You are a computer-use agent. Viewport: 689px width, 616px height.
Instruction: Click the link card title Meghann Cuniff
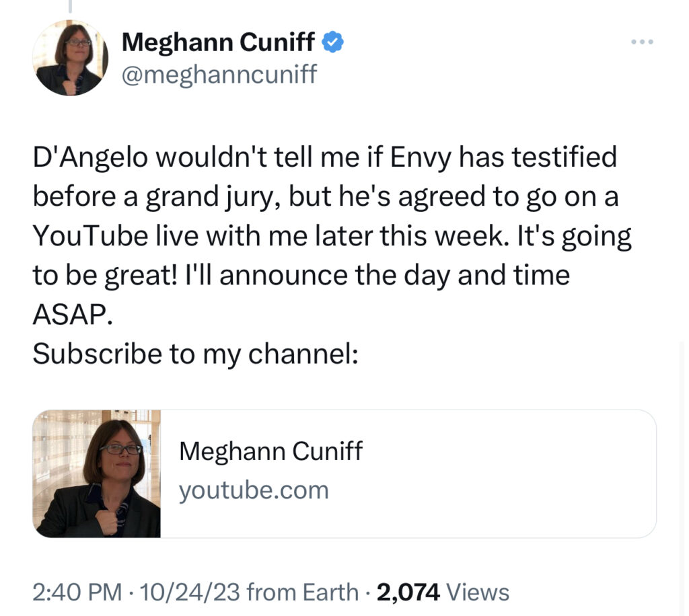coord(270,451)
